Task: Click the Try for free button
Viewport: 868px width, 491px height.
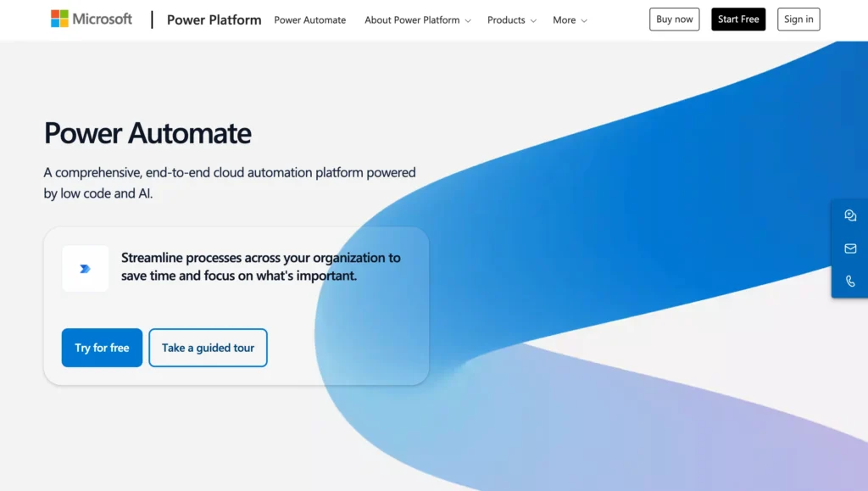Action: pyautogui.click(x=102, y=348)
